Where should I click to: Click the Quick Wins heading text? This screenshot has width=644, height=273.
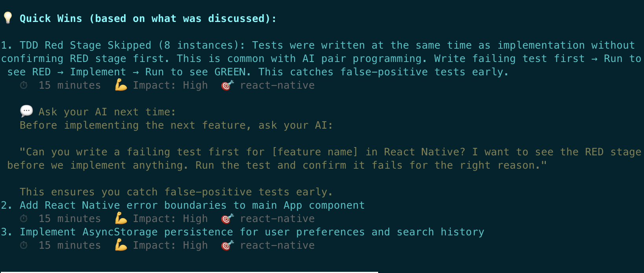[x=148, y=18]
